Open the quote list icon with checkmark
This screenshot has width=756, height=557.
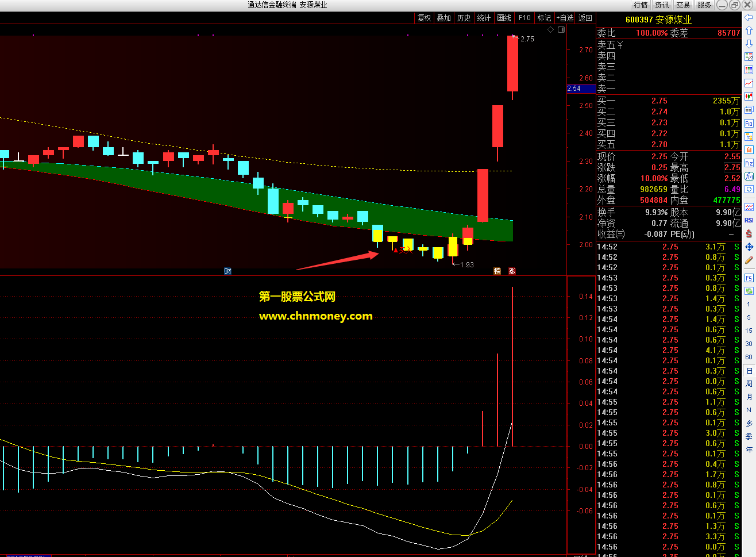click(749, 57)
